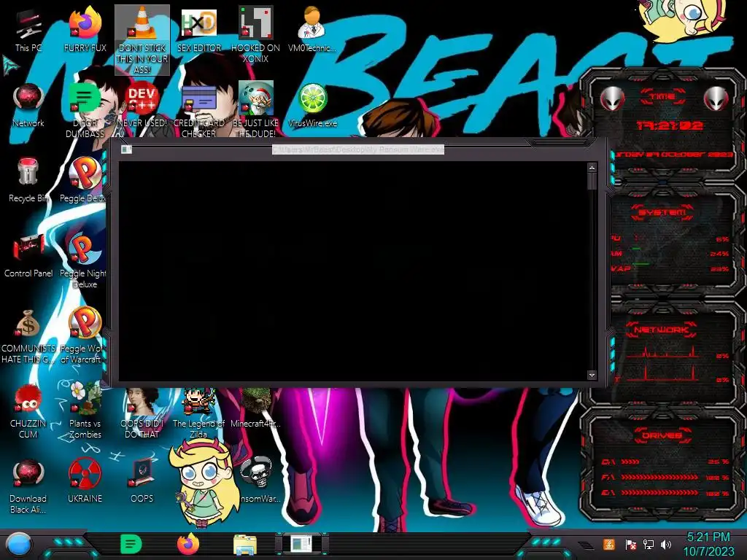Image resolution: width=747 pixels, height=560 pixels.
Task: Click the F:\ drive usage bar
Action: (659, 477)
